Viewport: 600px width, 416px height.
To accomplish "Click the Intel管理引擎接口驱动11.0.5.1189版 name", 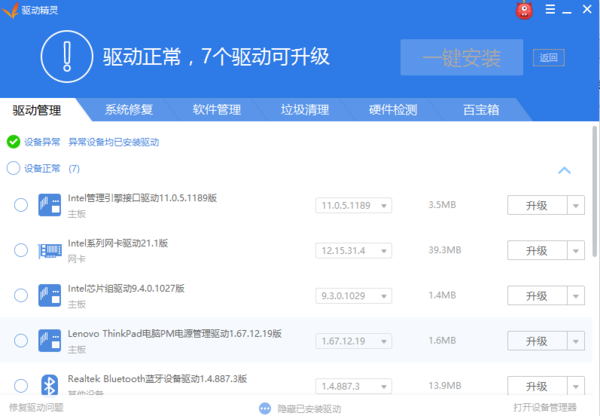I will click(142, 198).
